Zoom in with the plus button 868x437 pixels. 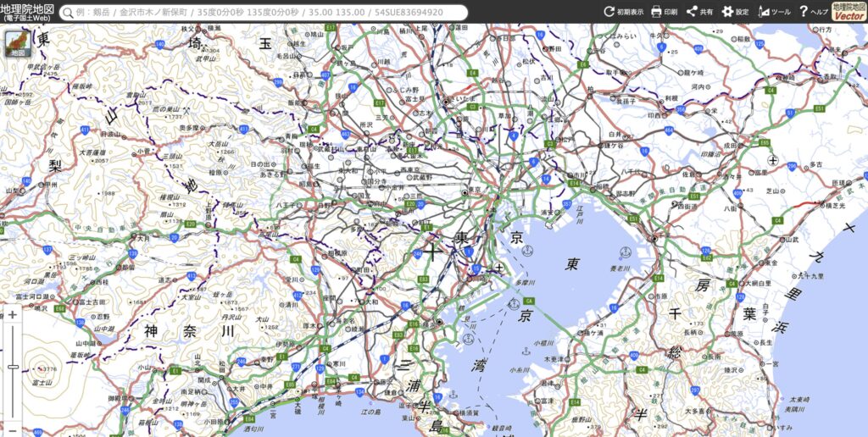click(x=13, y=315)
